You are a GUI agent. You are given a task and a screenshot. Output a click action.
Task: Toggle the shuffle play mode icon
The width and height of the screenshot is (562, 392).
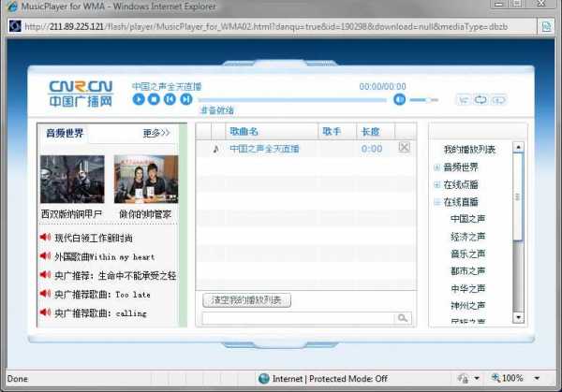click(x=463, y=100)
